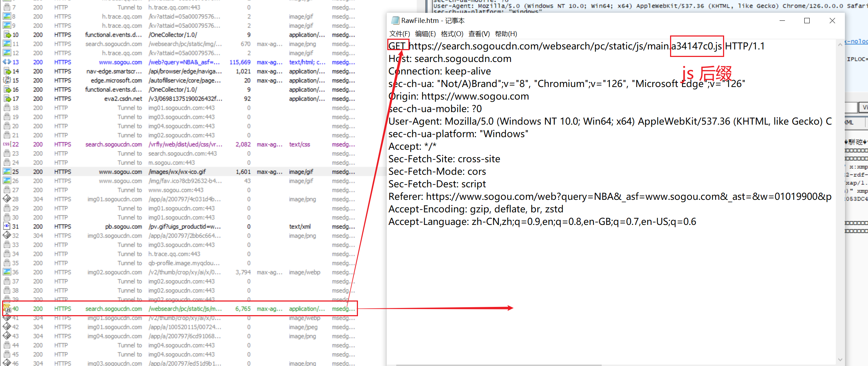
Task: Click content type text/css in session 22
Action: 300,144
